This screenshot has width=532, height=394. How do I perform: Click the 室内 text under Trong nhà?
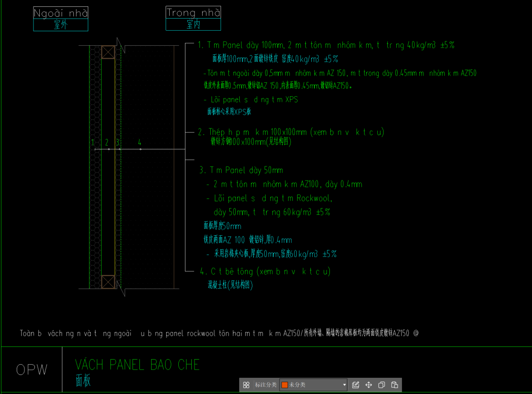click(x=194, y=24)
